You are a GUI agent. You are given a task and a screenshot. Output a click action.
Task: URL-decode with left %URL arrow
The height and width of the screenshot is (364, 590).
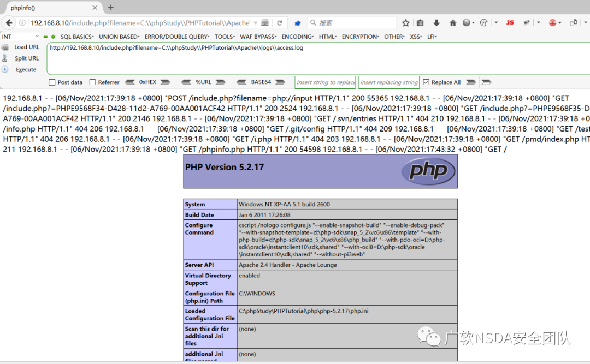coord(186,82)
